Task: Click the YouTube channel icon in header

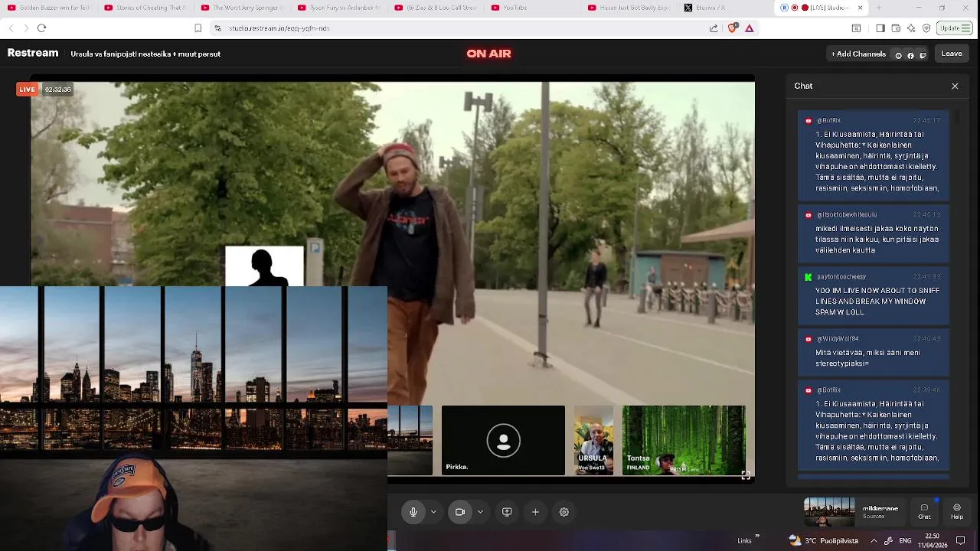Action: [898, 55]
